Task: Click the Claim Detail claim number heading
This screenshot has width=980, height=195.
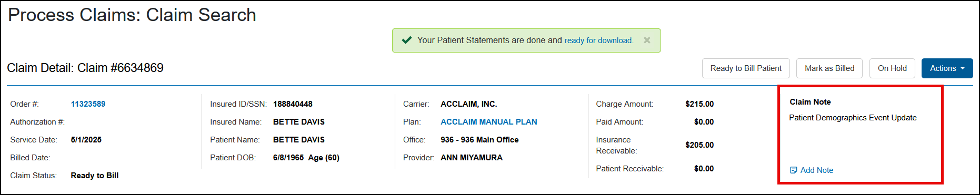Action: coord(85,68)
